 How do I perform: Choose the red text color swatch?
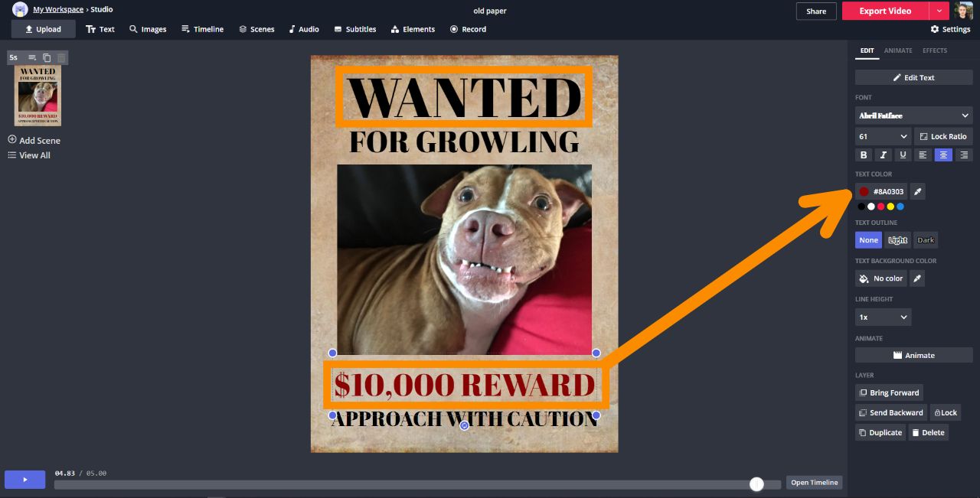tap(880, 207)
